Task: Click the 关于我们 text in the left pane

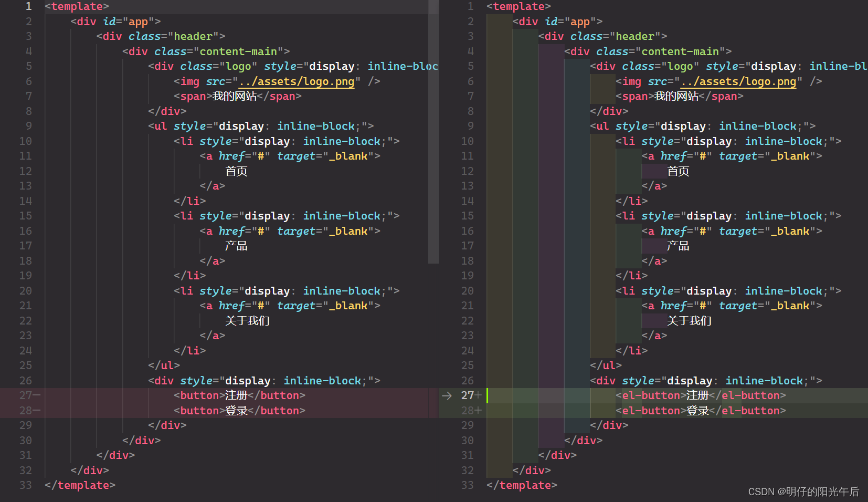Action: click(x=247, y=321)
